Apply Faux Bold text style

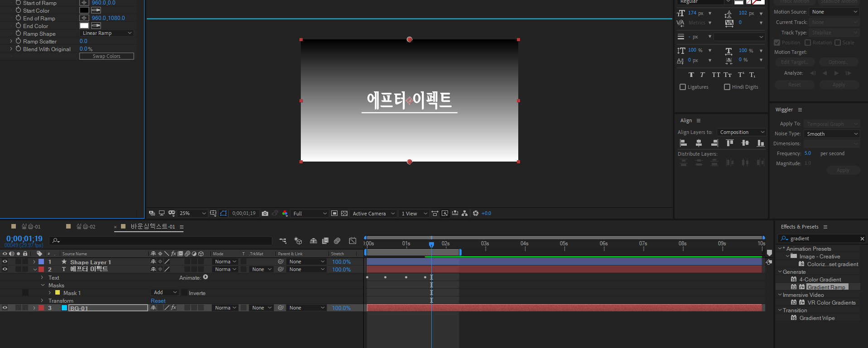[691, 75]
